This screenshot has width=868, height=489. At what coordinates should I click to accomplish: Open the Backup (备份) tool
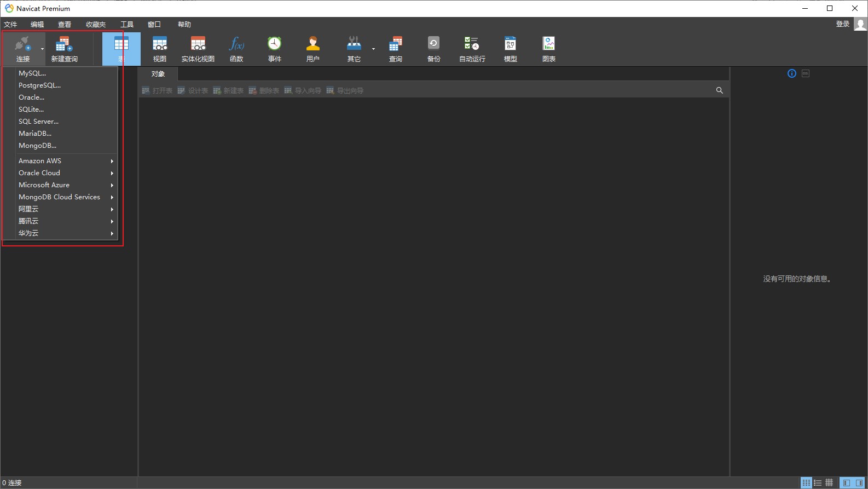tap(433, 49)
